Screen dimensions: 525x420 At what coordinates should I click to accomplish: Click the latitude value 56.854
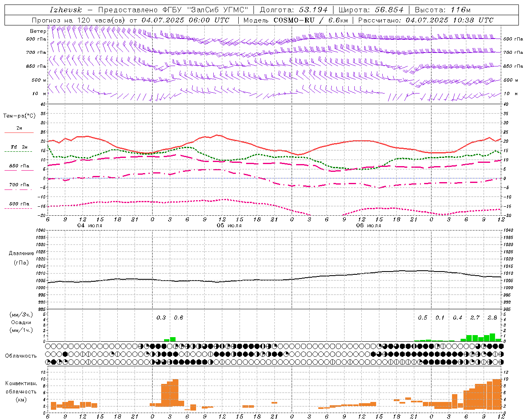(x=389, y=10)
